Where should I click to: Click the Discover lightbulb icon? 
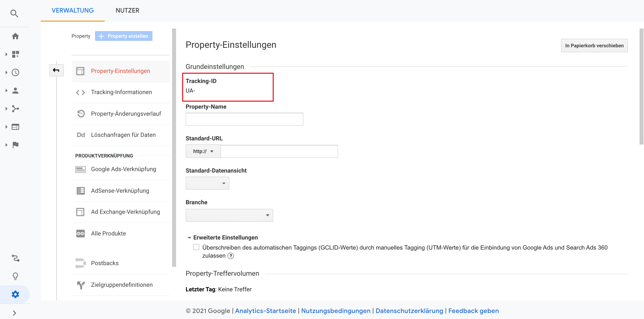15,276
